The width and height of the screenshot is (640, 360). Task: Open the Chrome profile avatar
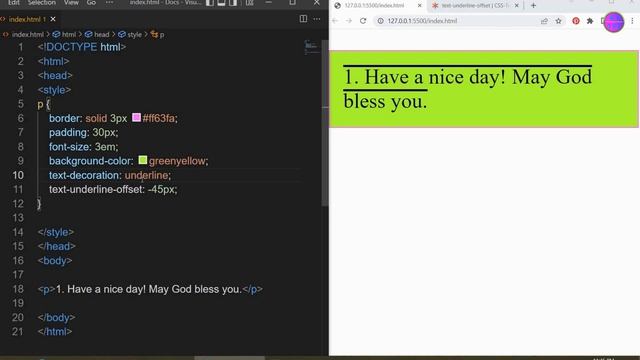click(x=613, y=22)
